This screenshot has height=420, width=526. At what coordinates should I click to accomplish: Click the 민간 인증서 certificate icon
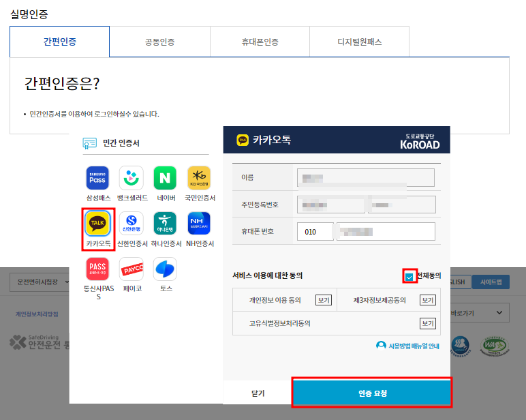89,143
